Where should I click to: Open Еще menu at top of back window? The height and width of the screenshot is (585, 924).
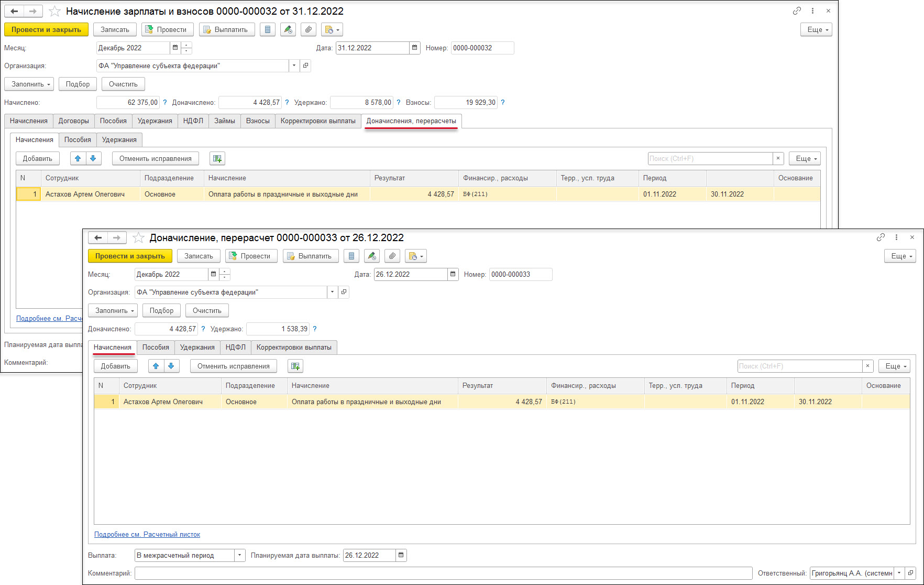[x=816, y=30]
